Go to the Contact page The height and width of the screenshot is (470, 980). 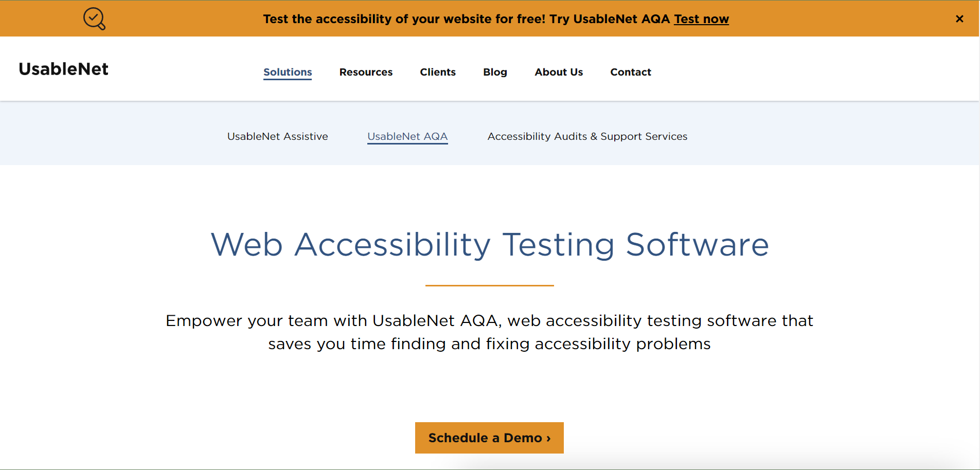pyautogui.click(x=630, y=72)
